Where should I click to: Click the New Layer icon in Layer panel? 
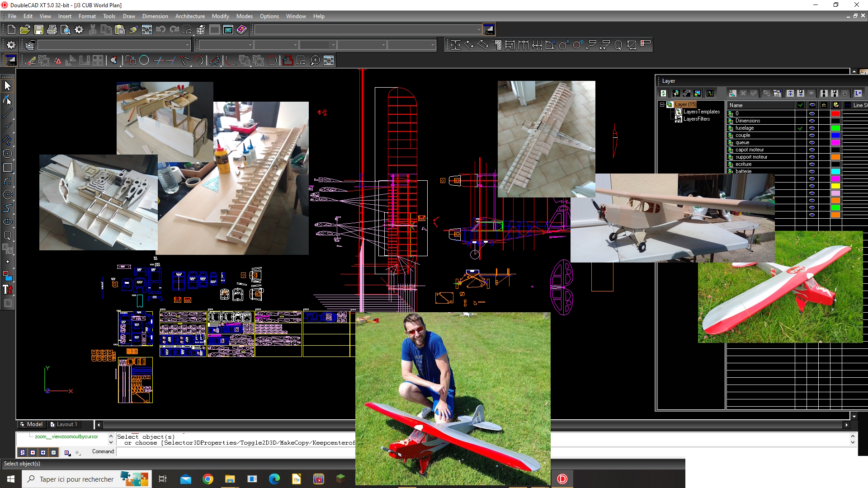(732, 94)
